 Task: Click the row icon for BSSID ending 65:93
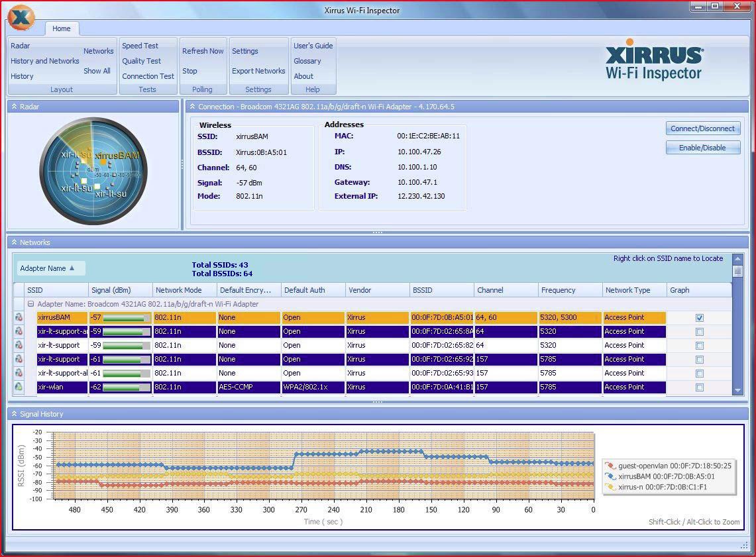[x=19, y=373]
